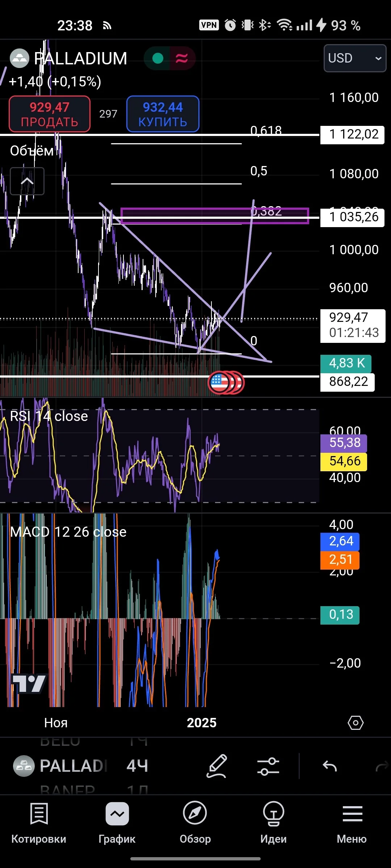Open the PALLADIUM symbol picker in bottom toolbar
Screen dimensions: 391x868
click(x=60, y=766)
